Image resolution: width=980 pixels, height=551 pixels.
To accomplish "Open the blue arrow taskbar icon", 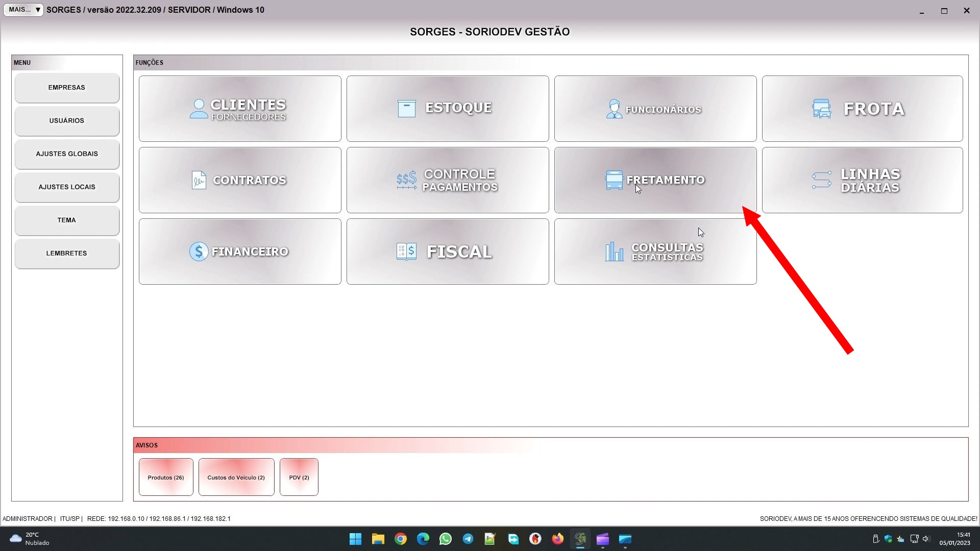I will coord(513,539).
